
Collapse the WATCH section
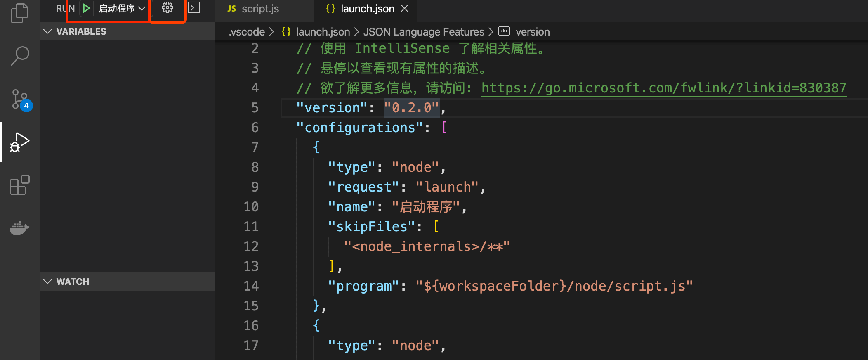coord(127,282)
